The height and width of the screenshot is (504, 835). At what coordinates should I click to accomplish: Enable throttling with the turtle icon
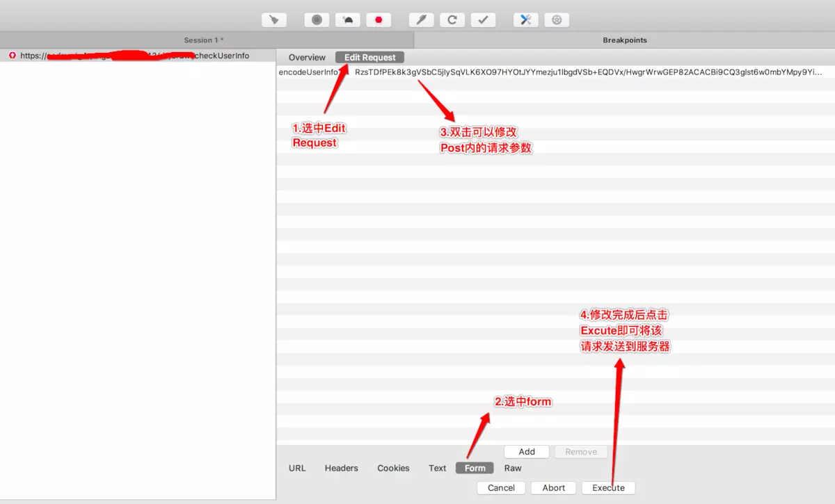point(348,19)
